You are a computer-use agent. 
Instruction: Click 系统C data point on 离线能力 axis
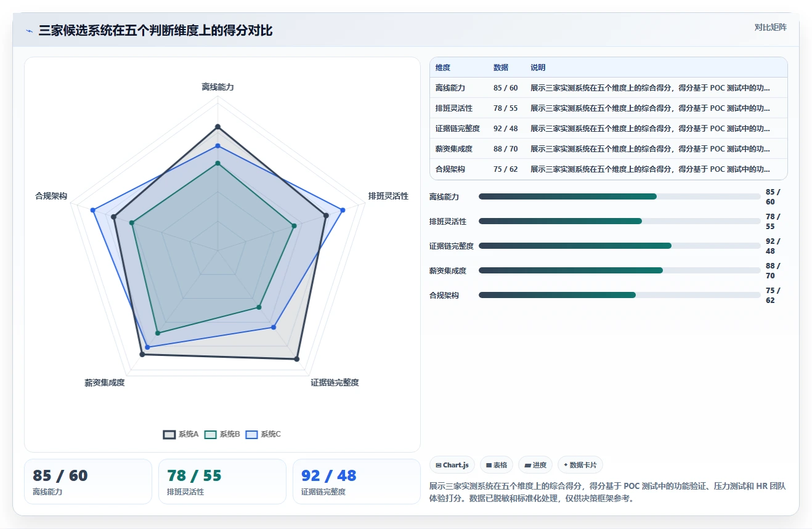point(217,146)
